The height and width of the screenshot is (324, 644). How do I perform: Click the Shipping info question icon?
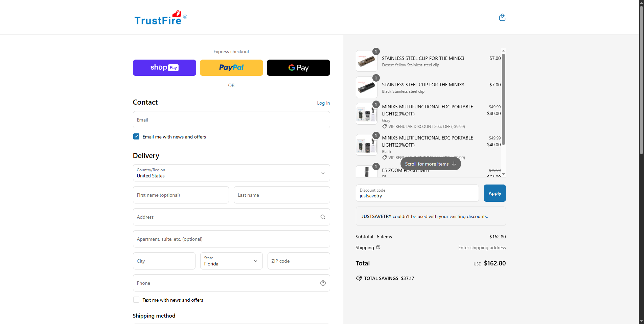378,247
